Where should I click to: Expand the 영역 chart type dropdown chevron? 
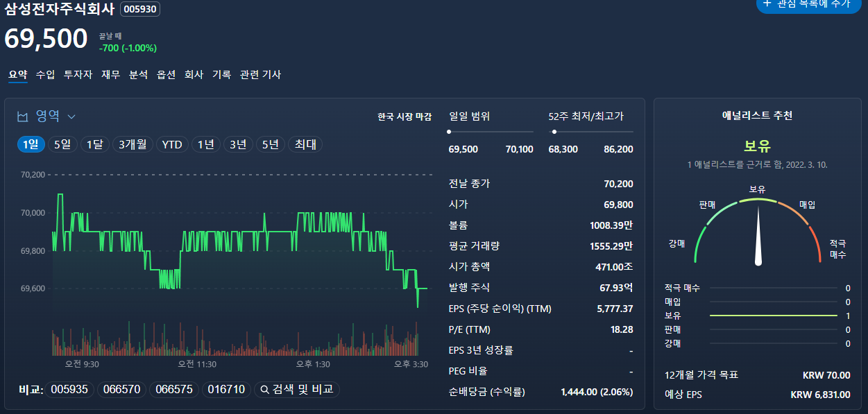[71, 117]
